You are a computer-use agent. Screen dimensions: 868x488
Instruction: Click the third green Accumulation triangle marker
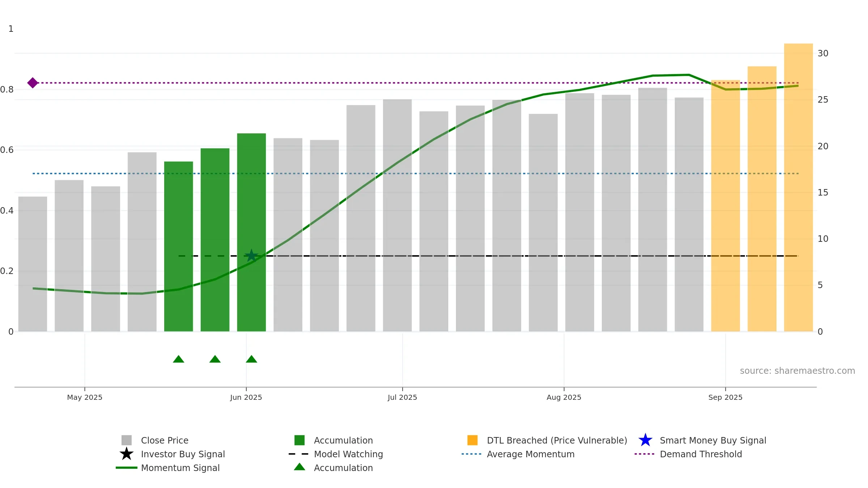[x=251, y=359]
